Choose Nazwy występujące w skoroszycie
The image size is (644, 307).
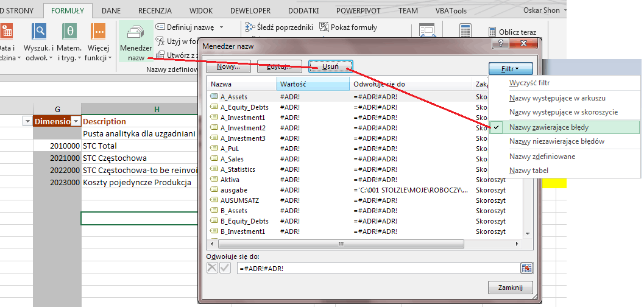coord(564,112)
